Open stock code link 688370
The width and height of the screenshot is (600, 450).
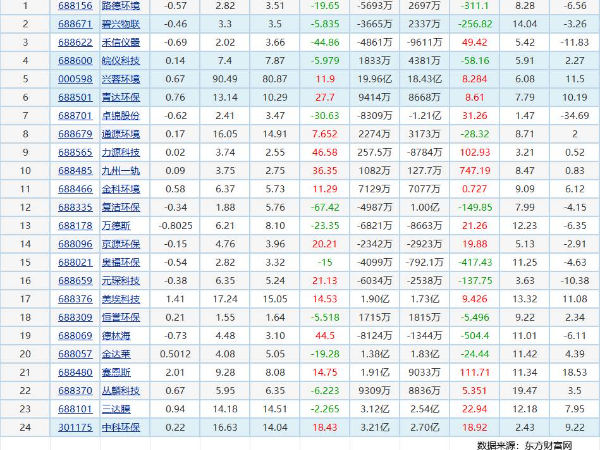[x=75, y=391]
